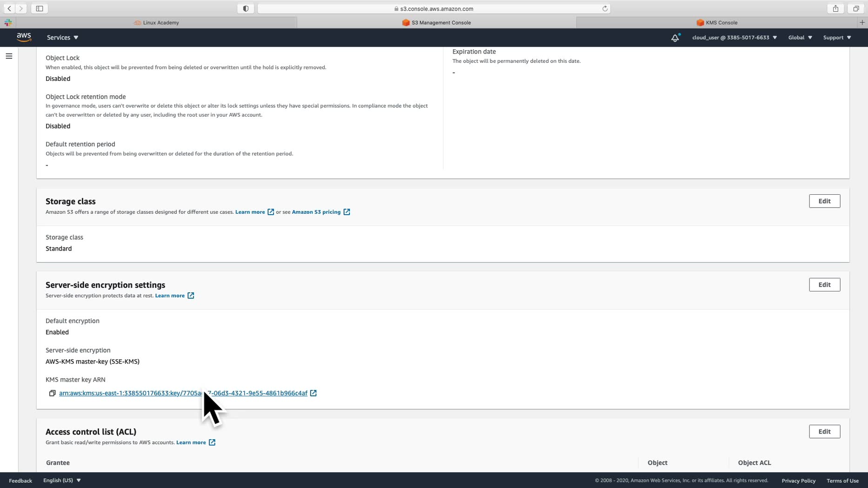Show the Safari sidebar
868x488 pixels.
40,8
